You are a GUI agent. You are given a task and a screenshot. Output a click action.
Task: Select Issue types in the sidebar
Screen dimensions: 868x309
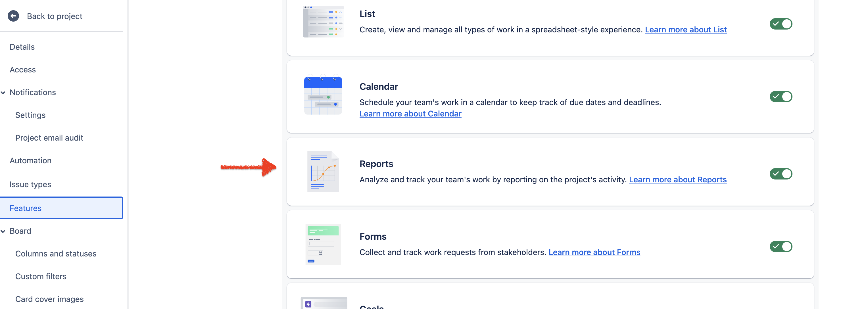point(30,184)
